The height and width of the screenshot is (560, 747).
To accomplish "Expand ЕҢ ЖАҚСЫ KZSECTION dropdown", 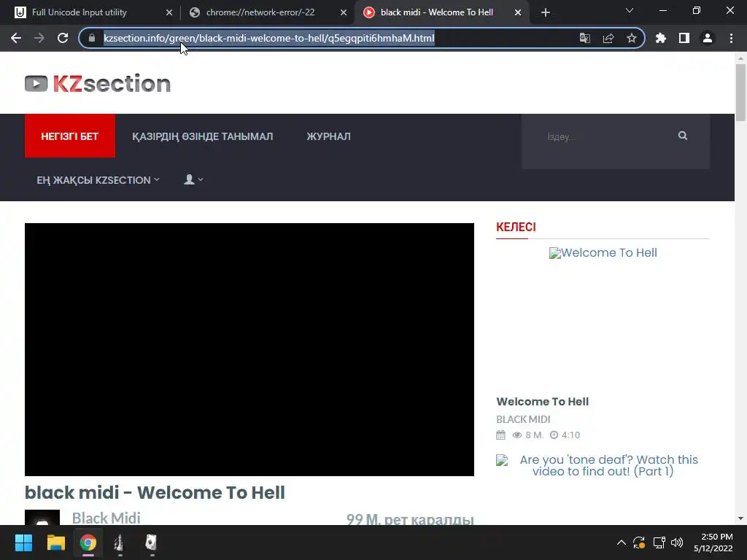I will pyautogui.click(x=98, y=180).
